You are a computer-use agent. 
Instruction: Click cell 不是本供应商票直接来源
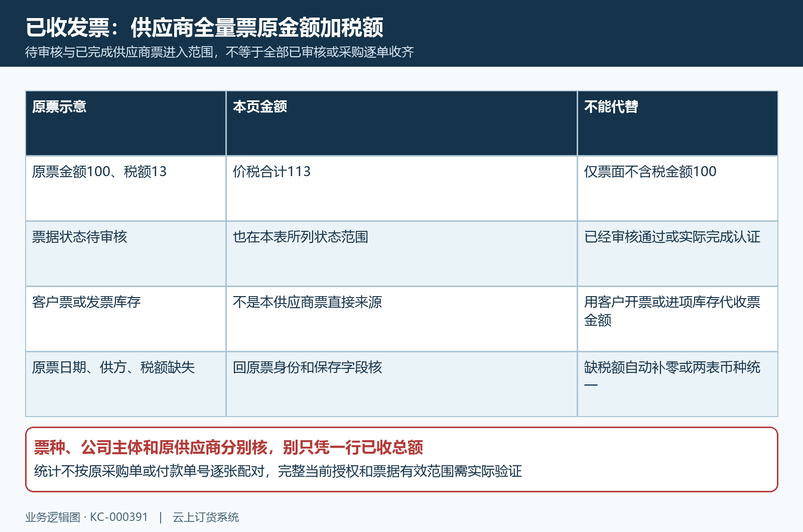pos(401,319)
